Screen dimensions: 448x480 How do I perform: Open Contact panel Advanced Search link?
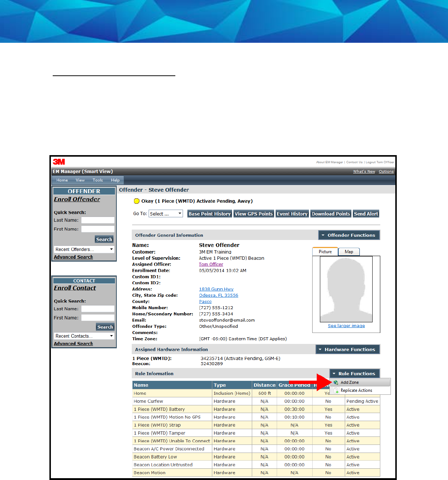tap(73, 344)
